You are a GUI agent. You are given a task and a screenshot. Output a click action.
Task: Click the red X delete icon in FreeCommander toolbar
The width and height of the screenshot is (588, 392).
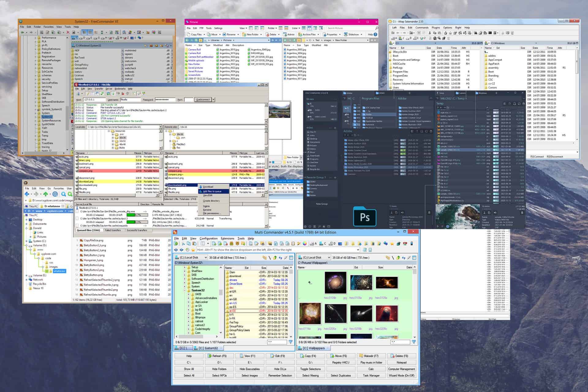68,32
